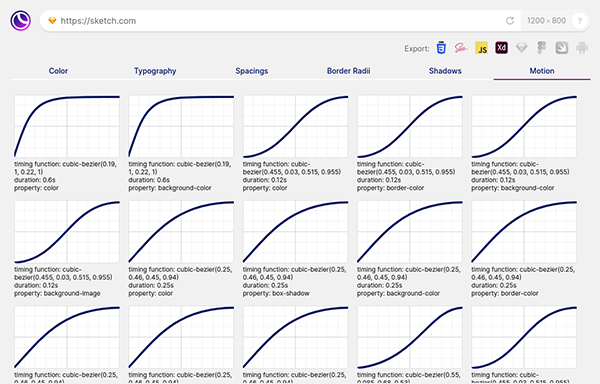Open help via the question mark button
Viewport: 600px width, 384px height.
point(580,21)
